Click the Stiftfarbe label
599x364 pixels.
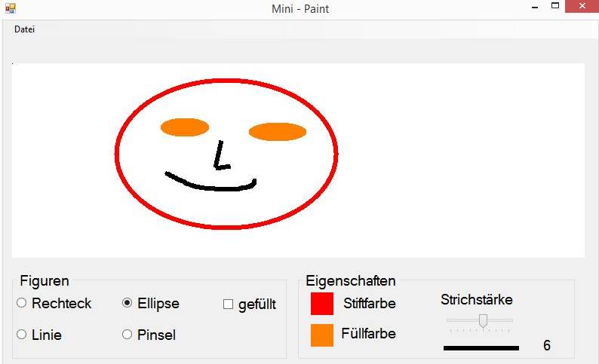[370, 304]
